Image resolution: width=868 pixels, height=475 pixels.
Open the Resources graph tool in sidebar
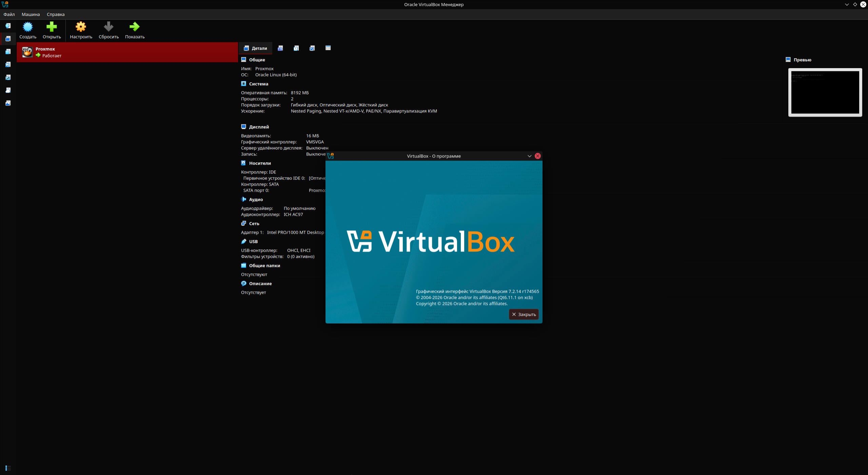tap(8, 103)
